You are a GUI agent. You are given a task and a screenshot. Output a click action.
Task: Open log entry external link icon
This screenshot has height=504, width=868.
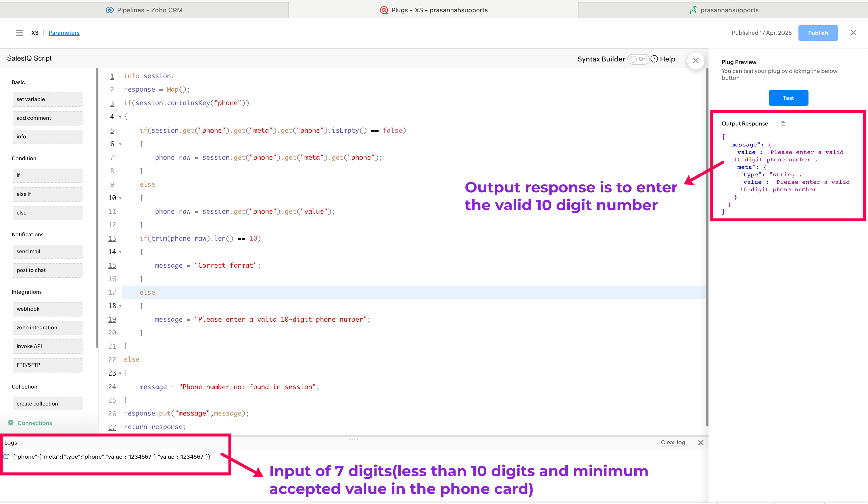click(x=6, y=457)
